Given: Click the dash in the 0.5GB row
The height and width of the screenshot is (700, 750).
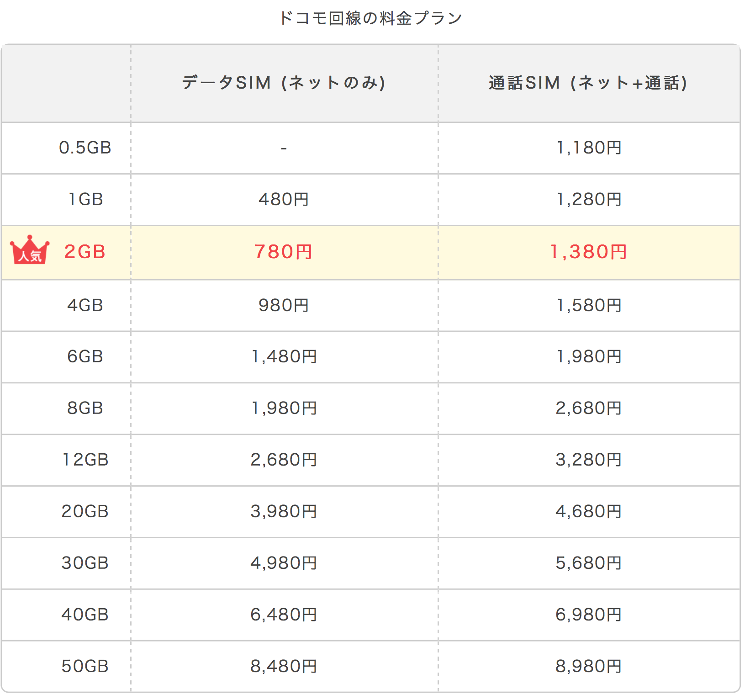Looking at the screenshot, I should [x=284, y=148].
